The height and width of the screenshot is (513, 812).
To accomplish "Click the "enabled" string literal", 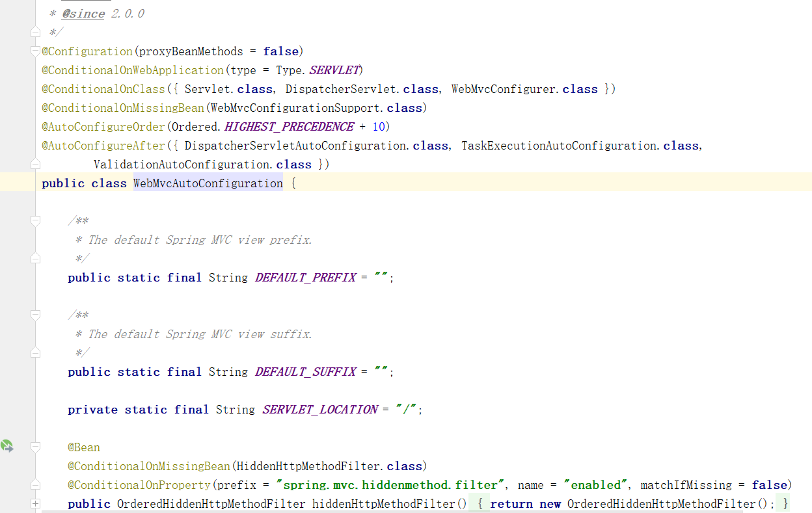I will pyautogui.click(x=596, y=485).
